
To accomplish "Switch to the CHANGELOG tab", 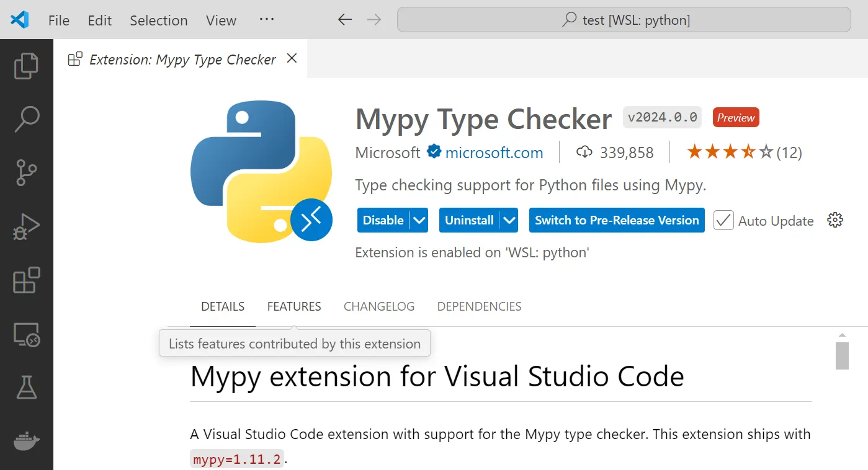I will click(379, 306).
